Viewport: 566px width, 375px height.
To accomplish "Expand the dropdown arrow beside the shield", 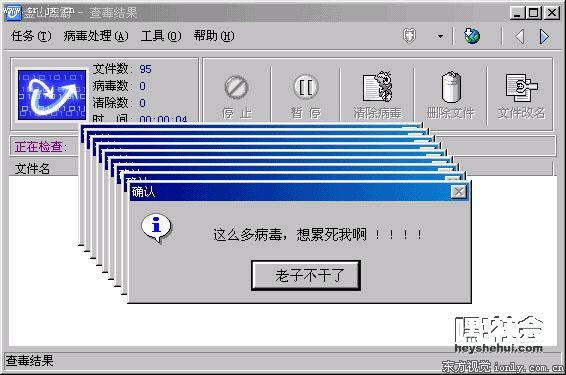I will click(x=440, y=36).
